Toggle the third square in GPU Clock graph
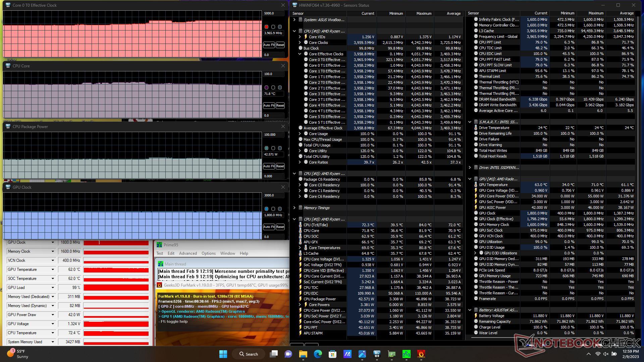 coord(280,209)
